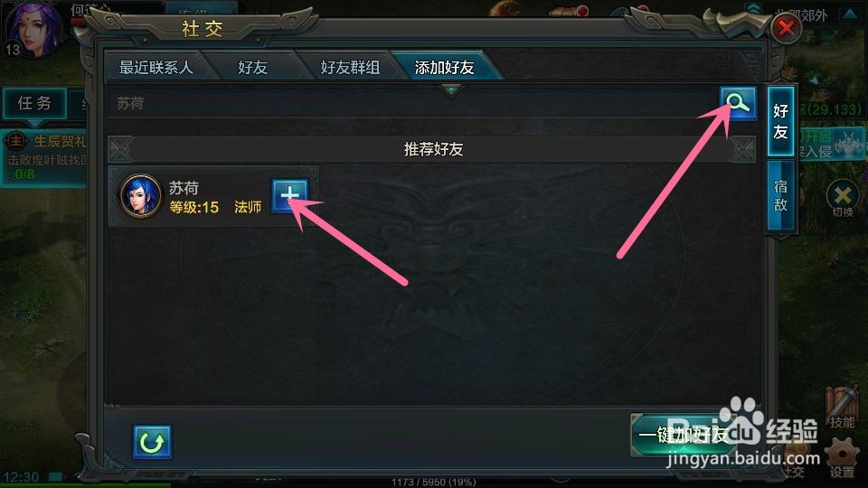The image size is (868, 488).
Task: Click 苏荷's blue-haired avatar portrait
Action: point(141,196)
